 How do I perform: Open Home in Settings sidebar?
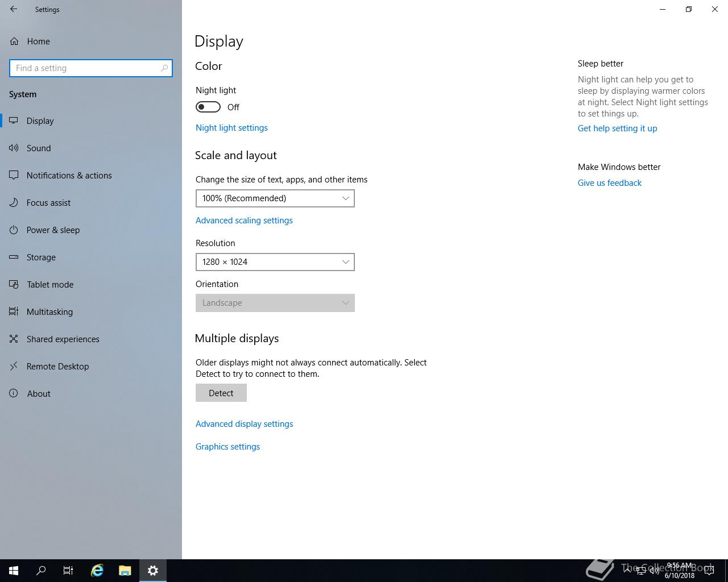[38, 41]
